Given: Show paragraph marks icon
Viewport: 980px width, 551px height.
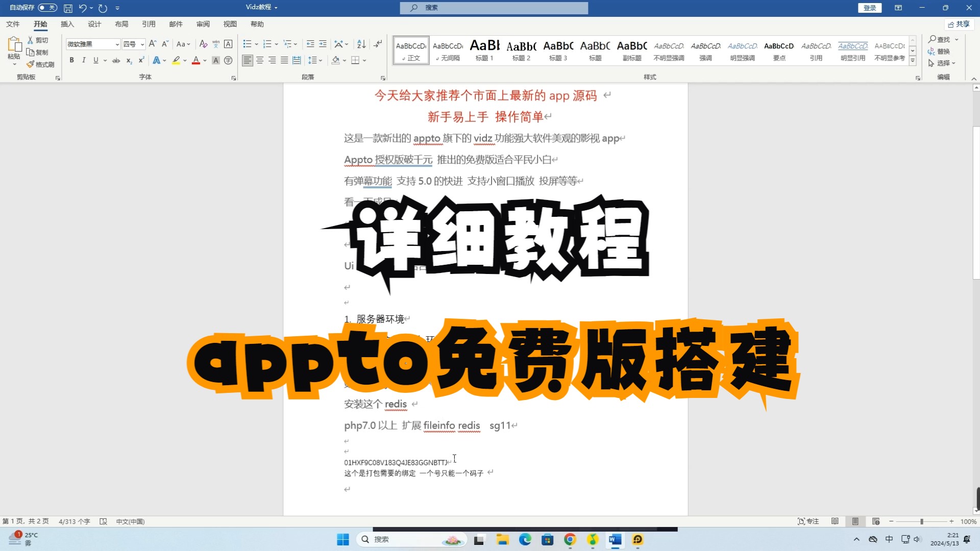Looking at the screenshot, I should point(378,44).
